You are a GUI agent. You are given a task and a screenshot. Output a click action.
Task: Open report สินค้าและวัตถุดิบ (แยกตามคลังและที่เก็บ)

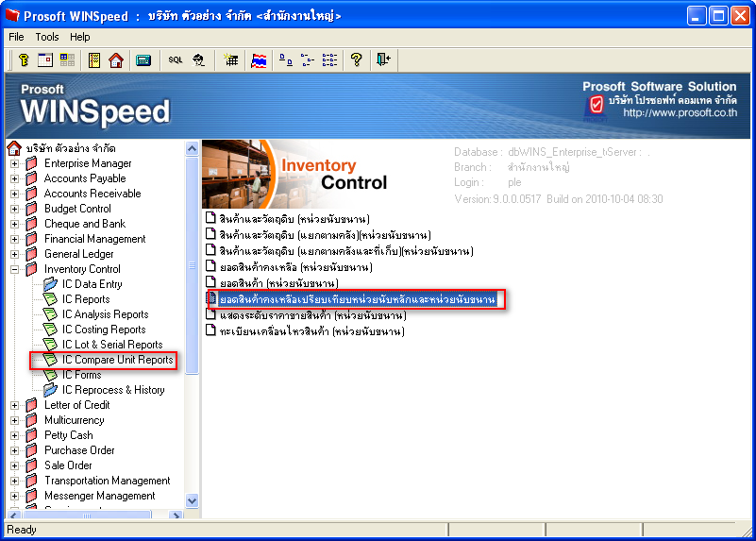pyautogui.click(x=346, y=251)
